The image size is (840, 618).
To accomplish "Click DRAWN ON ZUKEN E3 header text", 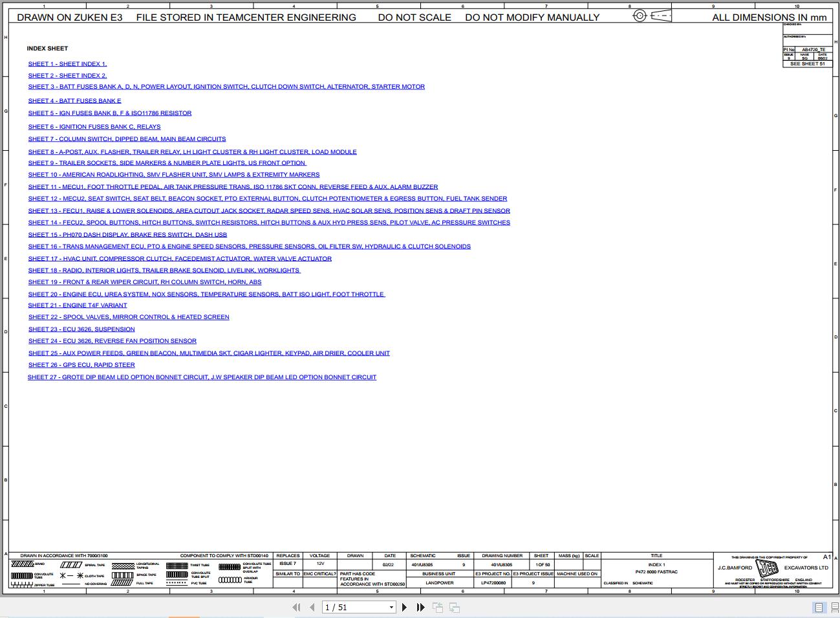I will (70, 17).
